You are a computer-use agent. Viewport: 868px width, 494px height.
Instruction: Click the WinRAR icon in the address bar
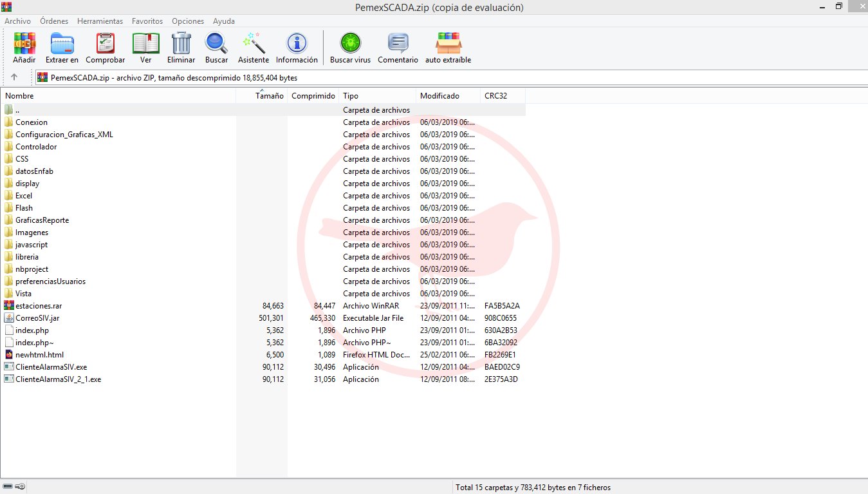click(x=42, y=77)
